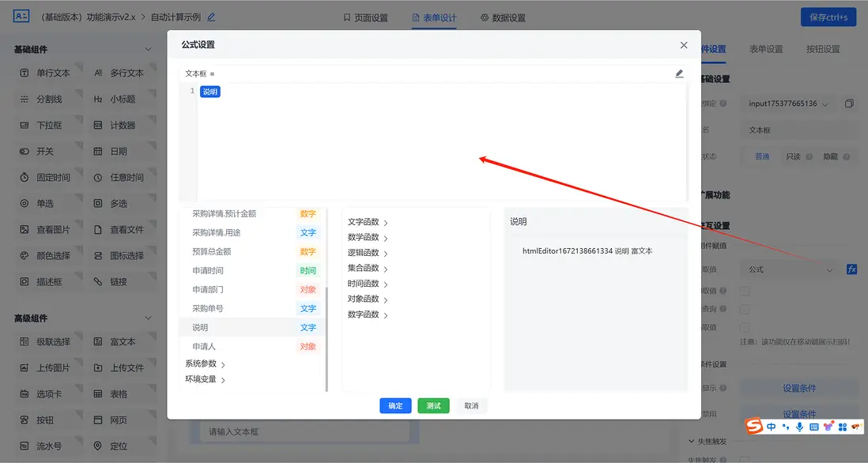This screenshot has height=463, width=868.
Task: Click the 确定 button
Action: point(395,405)
